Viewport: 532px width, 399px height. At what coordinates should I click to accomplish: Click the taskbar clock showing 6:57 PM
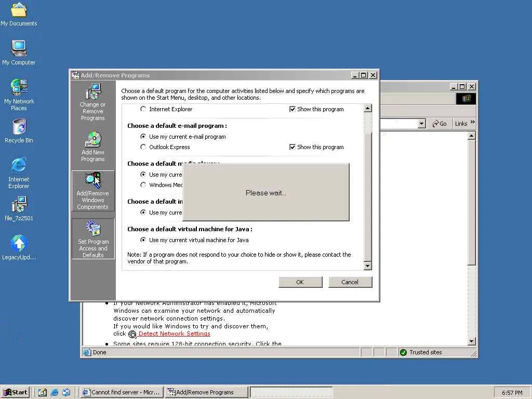coord(512,393)
